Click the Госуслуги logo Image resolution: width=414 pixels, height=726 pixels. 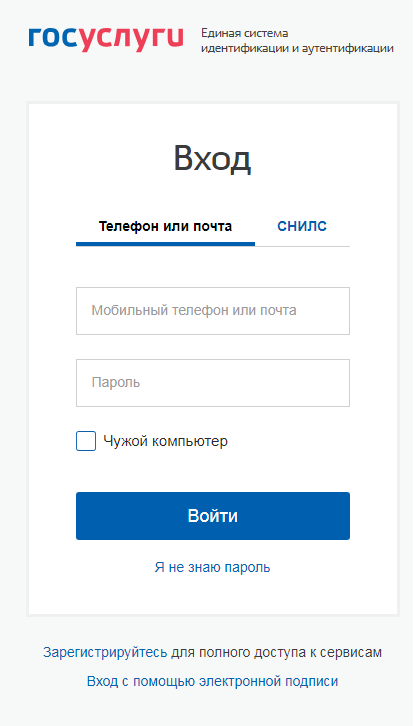[x=106, y=41]
